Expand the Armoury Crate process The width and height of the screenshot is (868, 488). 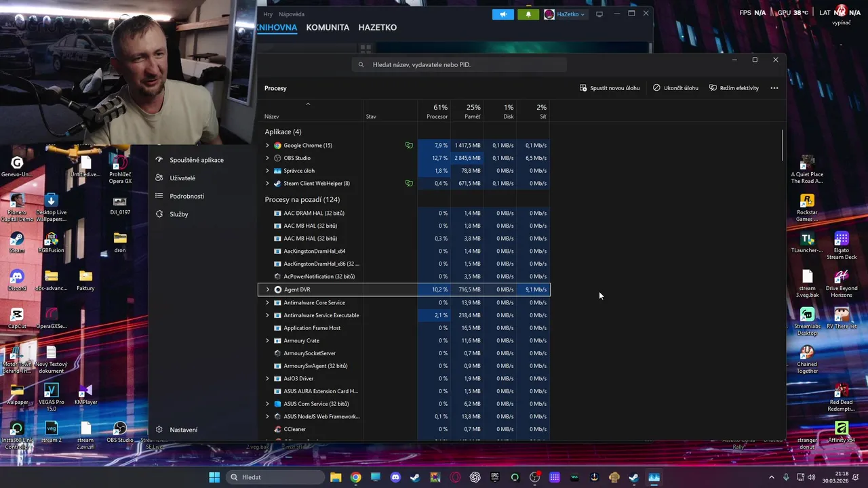(x=267, y=340)
